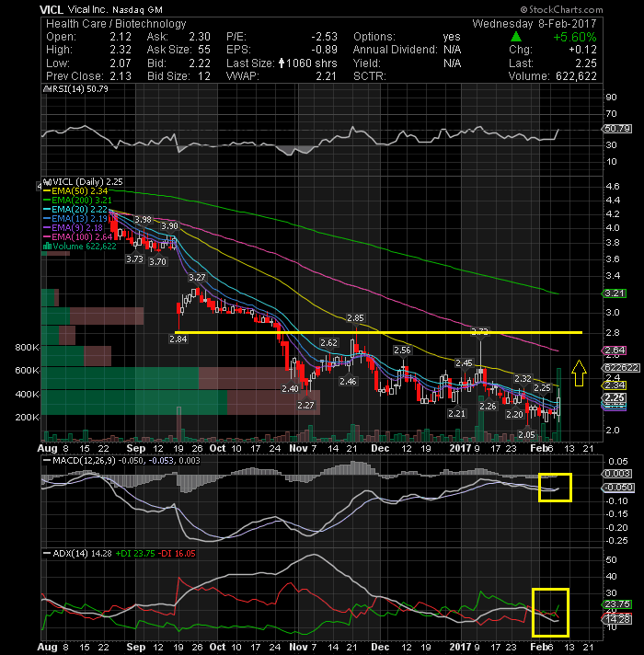Select the Health Care / Biotechnology sector text
Viewport: 644px width, 655px height.
tap(116, 24)
